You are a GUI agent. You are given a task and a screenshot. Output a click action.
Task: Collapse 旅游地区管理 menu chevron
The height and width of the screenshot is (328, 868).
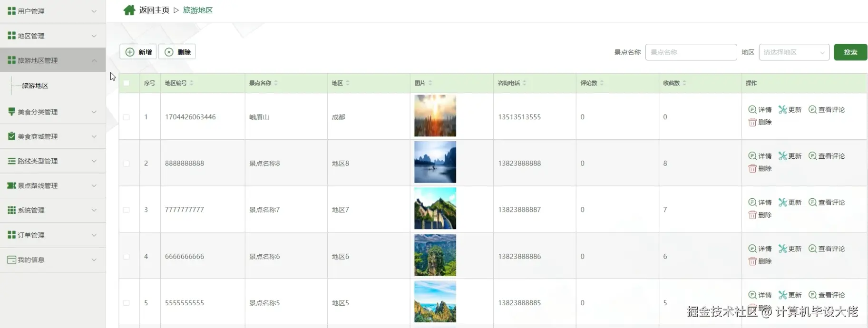click(94, 60)
